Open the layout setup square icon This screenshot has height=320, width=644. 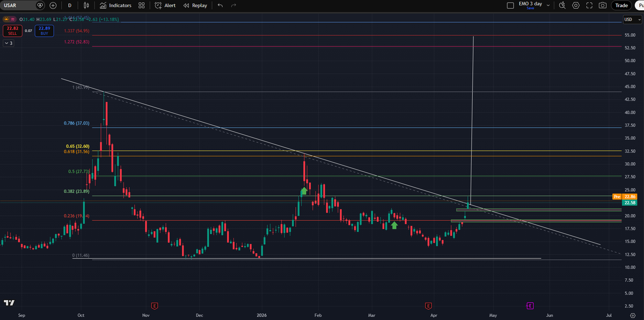coord(510,5)
